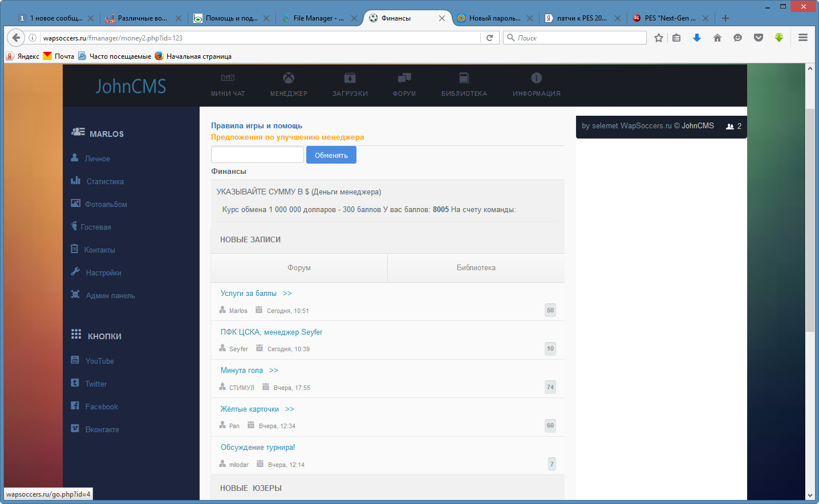The height and width of the screenshot is (504, 819).
Task: Open МИНИ ЧАТ from the top navigation
Action: coord(228,85)
